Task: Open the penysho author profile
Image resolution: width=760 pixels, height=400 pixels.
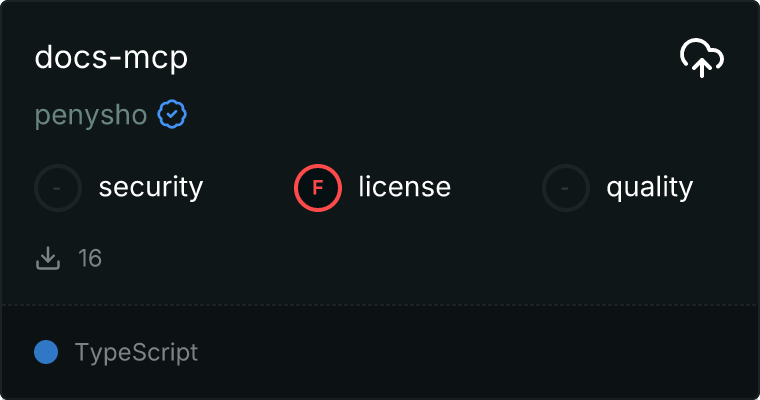Action: [x=91, y=116]
